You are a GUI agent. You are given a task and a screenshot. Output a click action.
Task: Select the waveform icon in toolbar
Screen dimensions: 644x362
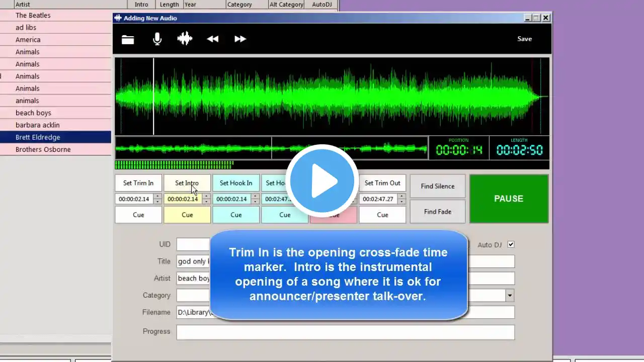click(x=185, y=39)
